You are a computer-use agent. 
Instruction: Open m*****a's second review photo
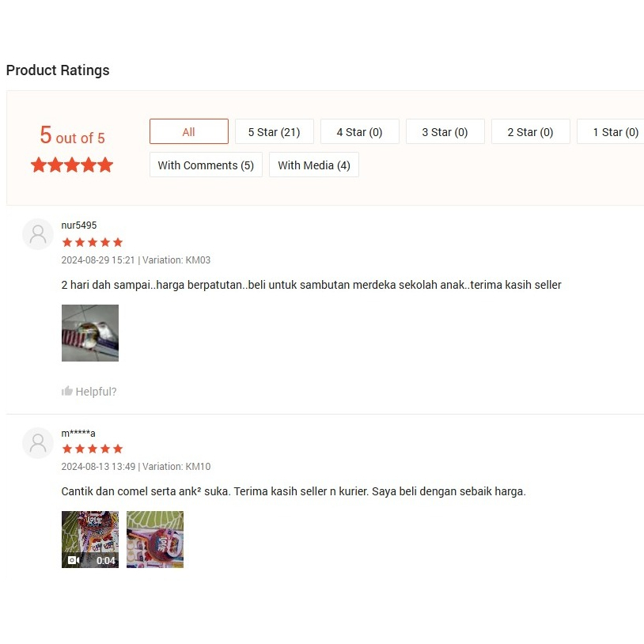pyautogui.click(x=155, y=540)
